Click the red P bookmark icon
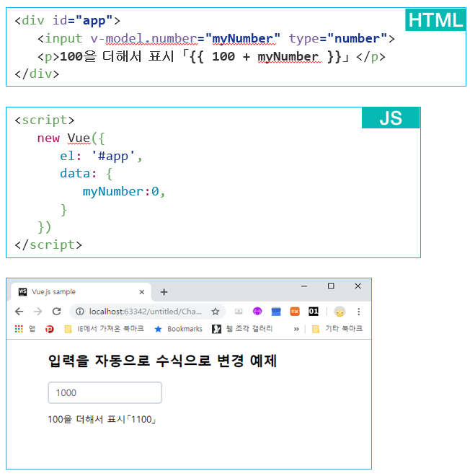This screenshot has height=476, width=470. click(50, 329)
